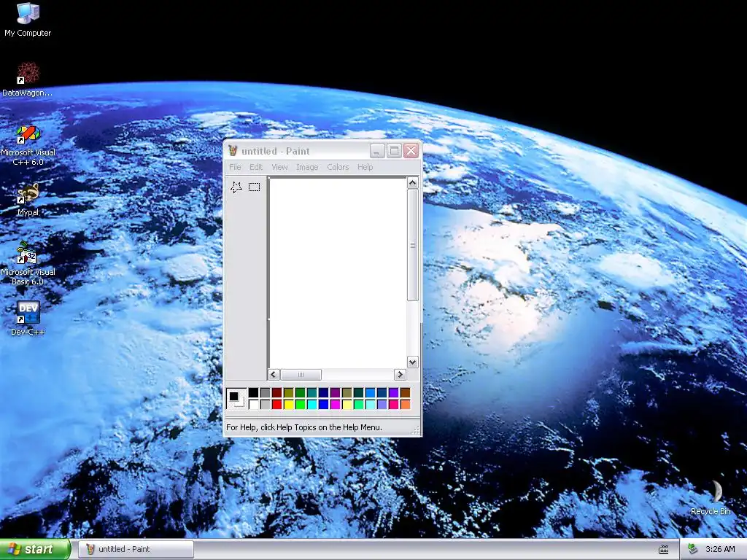Pick the dark green color swatch
747x560 pixels.
click(x=300, y=393)
